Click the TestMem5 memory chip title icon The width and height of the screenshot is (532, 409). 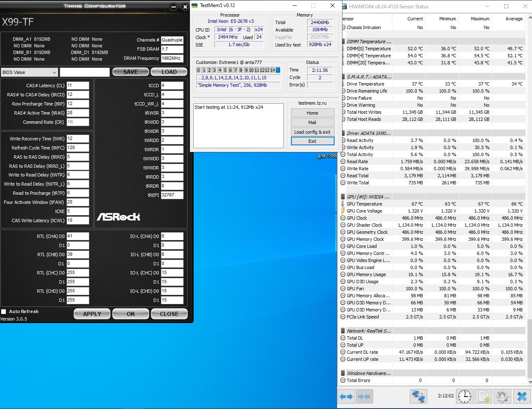(195, 5)
